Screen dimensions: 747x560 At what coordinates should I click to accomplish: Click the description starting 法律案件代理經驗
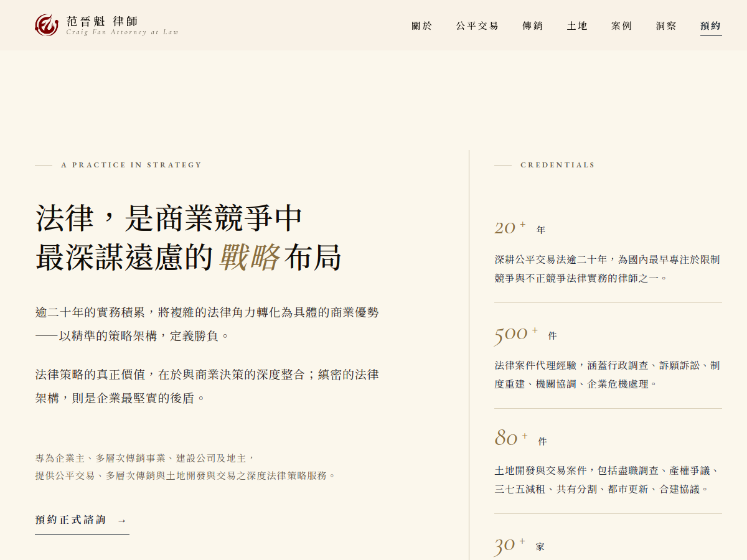coord(608,375)
